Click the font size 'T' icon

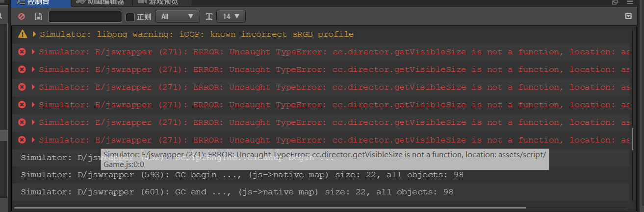pyautogui.click(x=209, y=17)
